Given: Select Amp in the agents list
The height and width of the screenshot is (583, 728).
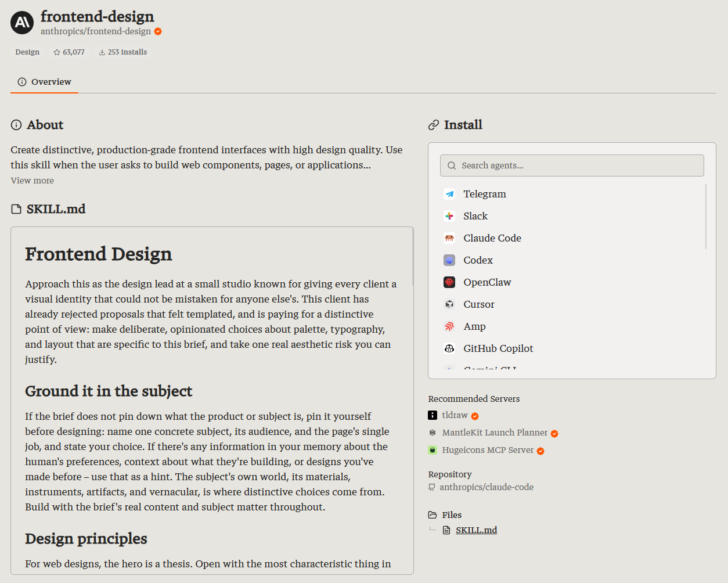Looking at the screenshot, I should [x=571, y=326].
